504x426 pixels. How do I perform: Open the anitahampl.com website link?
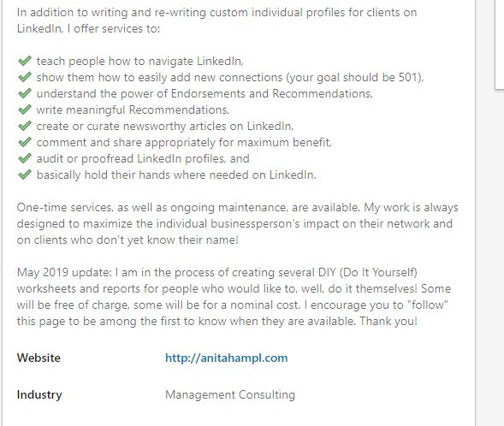tap(226, 358)
